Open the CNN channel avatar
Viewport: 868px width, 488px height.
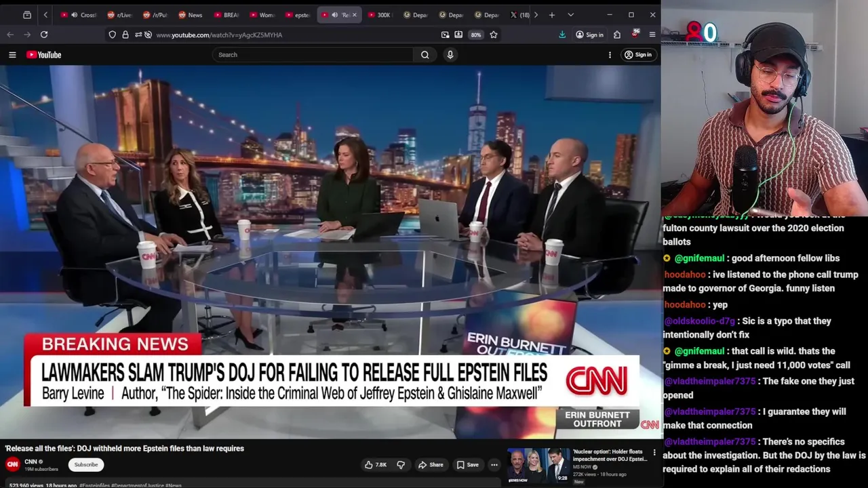12,464
